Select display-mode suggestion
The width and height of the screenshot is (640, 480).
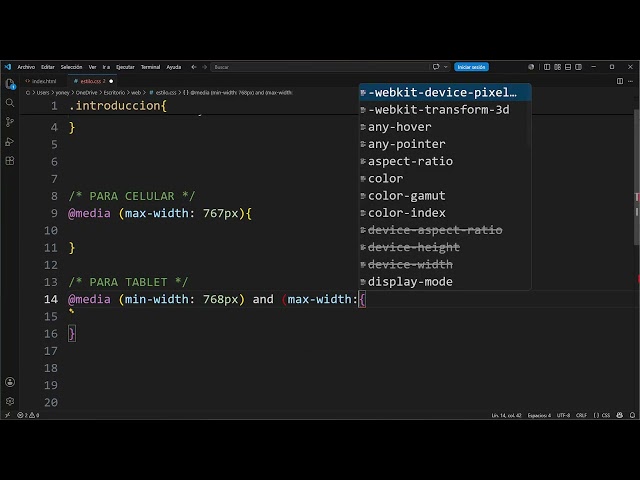point(445,282)
